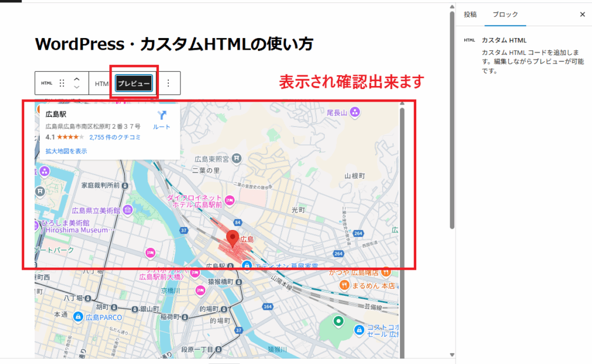The width and height of the screenshot is (592, 364).
Task: Click the 段原一丁目 tram stop icon
Action: [218, 350]
